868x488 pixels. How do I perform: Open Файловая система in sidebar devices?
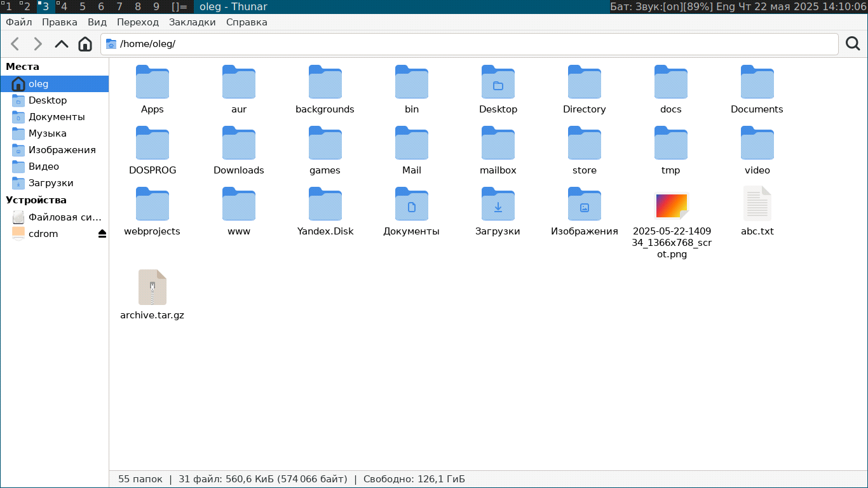pos(55,217)
